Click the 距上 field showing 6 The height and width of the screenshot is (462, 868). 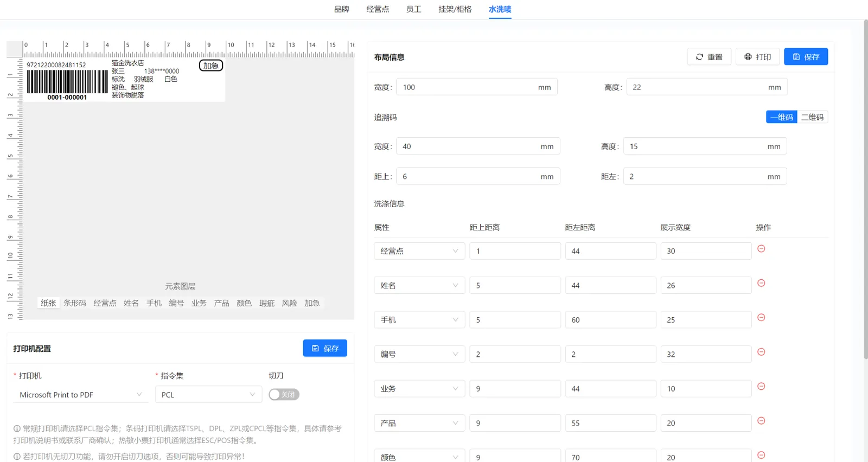pos(478,177)
